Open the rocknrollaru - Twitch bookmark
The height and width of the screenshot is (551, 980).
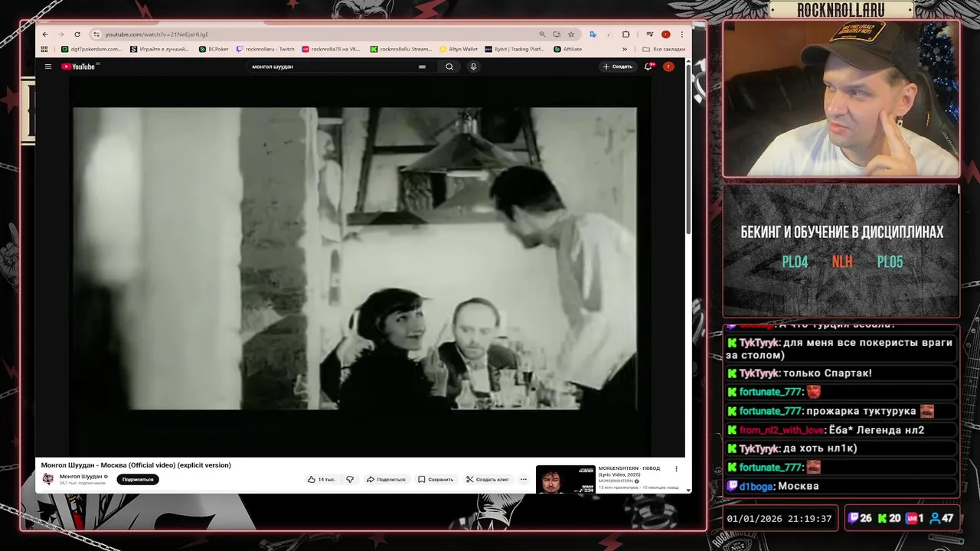pyautogui.click(x=266, y=49)
